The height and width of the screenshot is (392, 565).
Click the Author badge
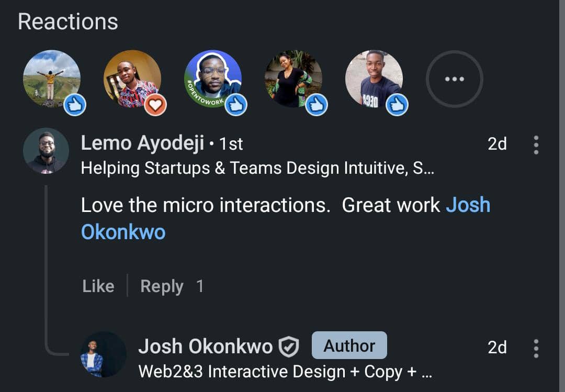[x=349, y=345]
